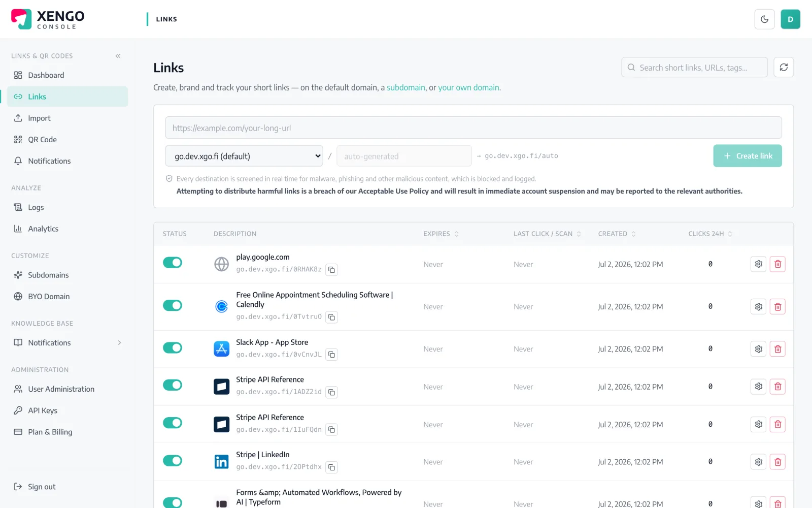
Task: Toggle status of Stripe link 1IuFQdn
Action: tap(173, 423)
